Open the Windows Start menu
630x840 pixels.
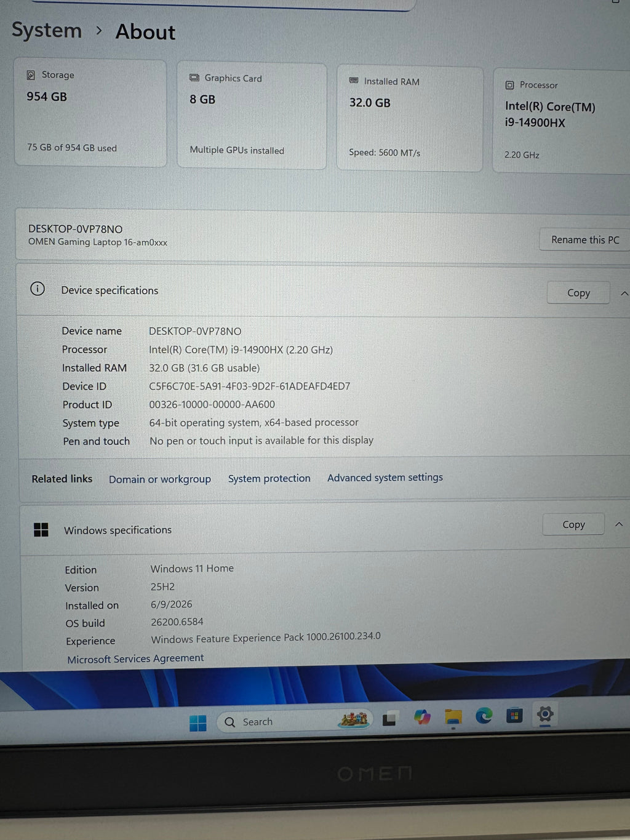point(197,723)
